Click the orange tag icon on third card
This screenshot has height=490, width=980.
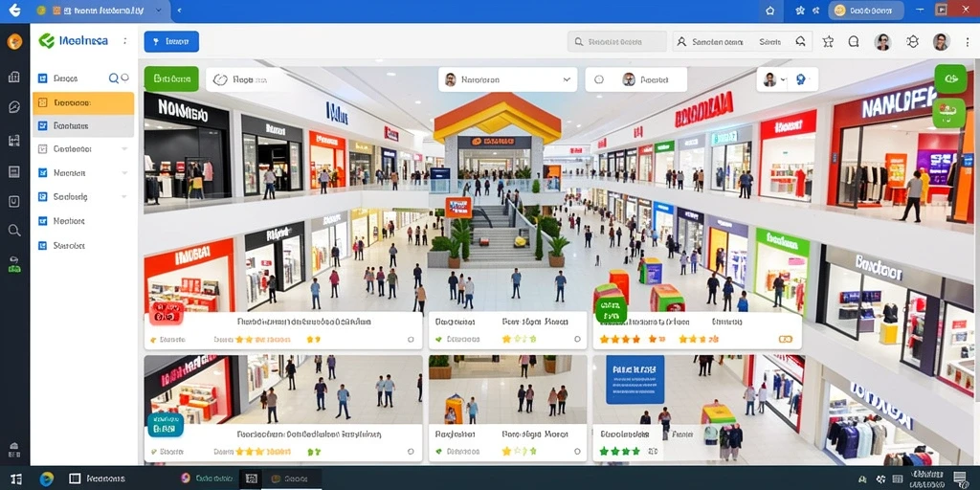coord(786,339)
